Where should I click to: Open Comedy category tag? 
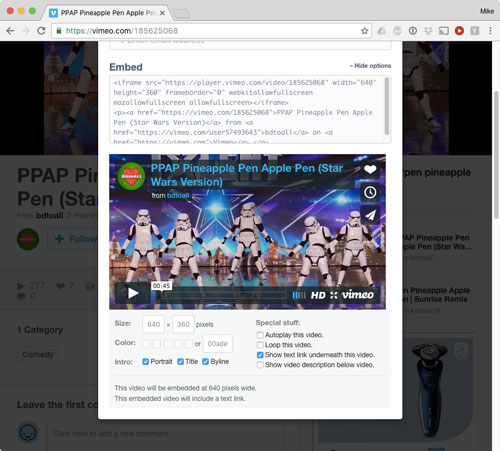coord(38,354)
